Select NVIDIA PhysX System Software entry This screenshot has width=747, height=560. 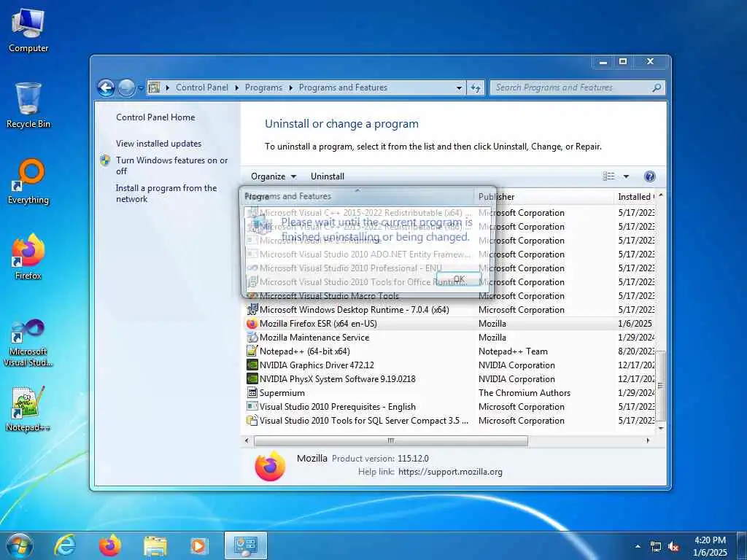[x=449, y=378]
